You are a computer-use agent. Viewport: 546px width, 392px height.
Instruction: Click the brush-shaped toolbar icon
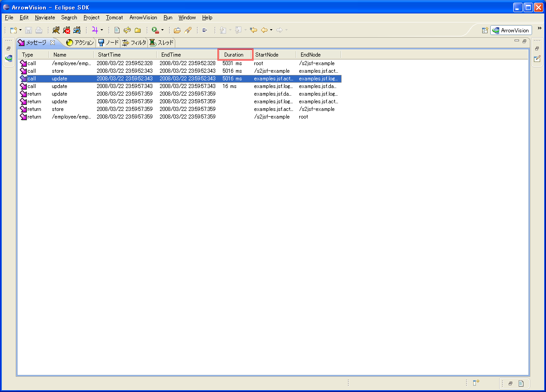coord(188,30)
